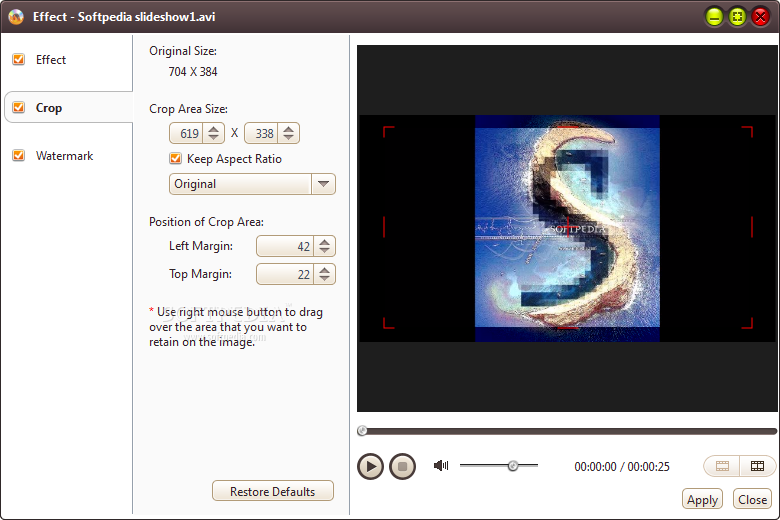Click the time display 00:00:00 / 00:00:25
Viewport: 780px width, 520px height.
(x=622, y=467)
